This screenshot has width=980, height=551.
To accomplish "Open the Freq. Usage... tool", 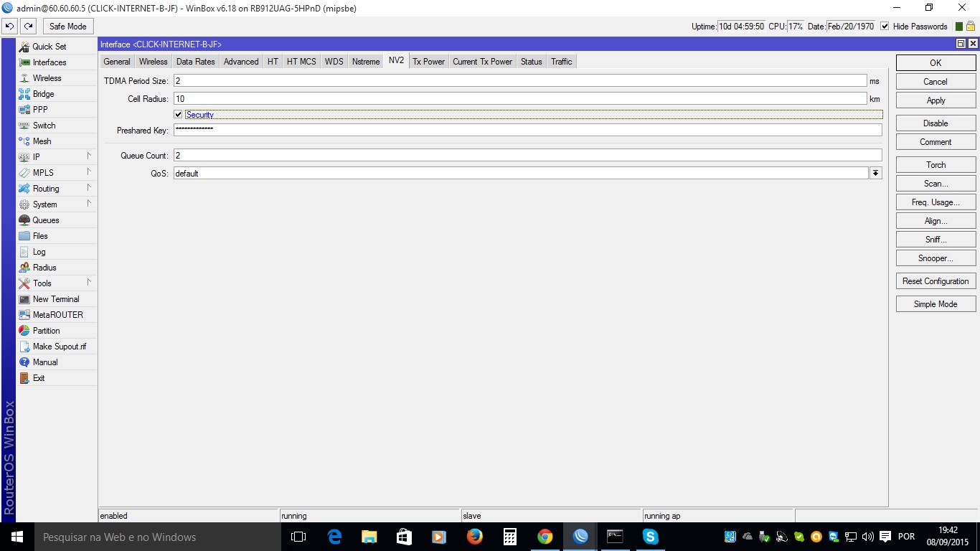I will (936, 202).
